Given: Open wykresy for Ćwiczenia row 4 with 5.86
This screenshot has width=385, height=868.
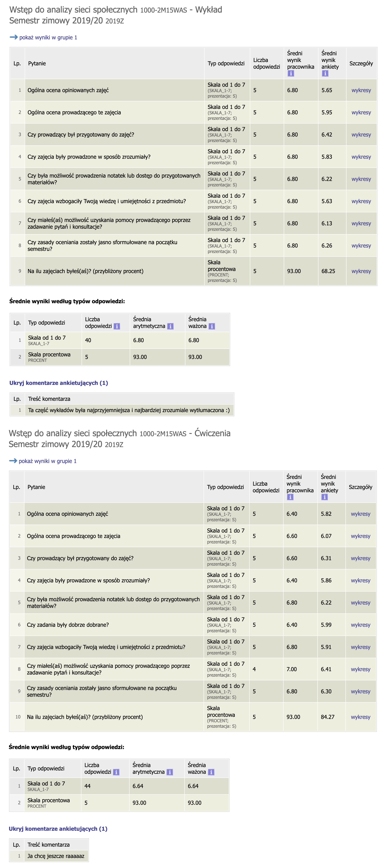Looking at the screenshot, I should (x=361, y=580).
